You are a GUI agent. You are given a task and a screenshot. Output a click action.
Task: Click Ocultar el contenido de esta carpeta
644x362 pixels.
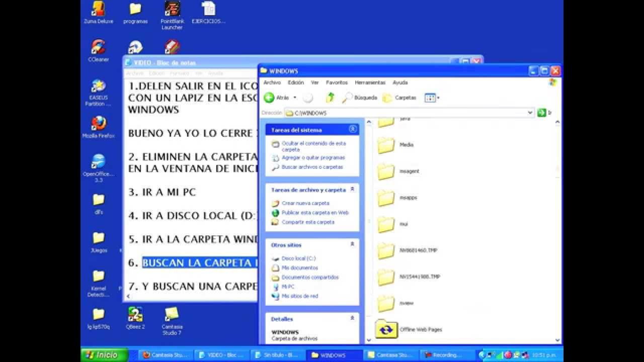(314, 146)
